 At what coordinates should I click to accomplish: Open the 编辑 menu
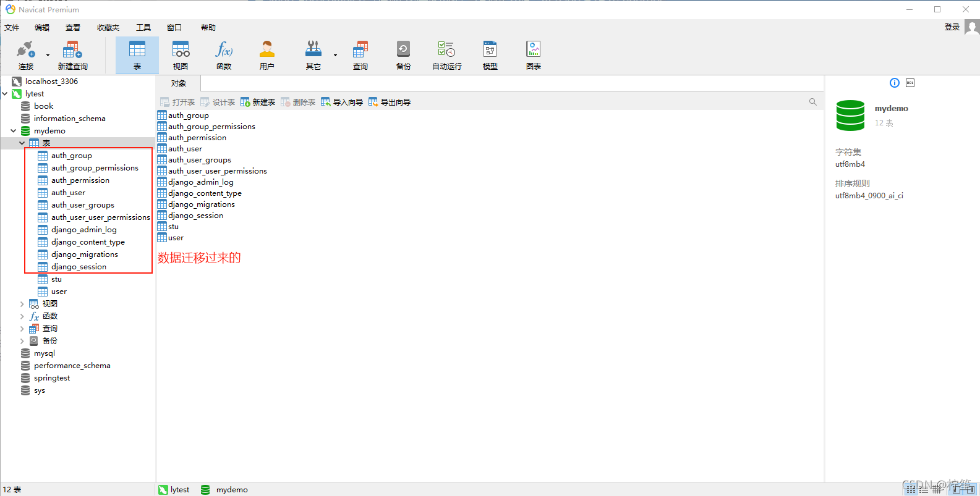point(42,28)
